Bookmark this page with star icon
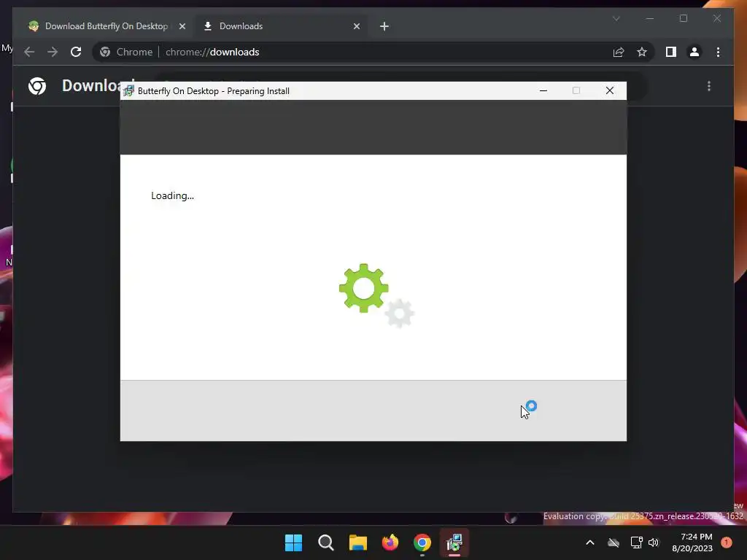The height and width of the screenshot is (560, 747). point(642,52)
